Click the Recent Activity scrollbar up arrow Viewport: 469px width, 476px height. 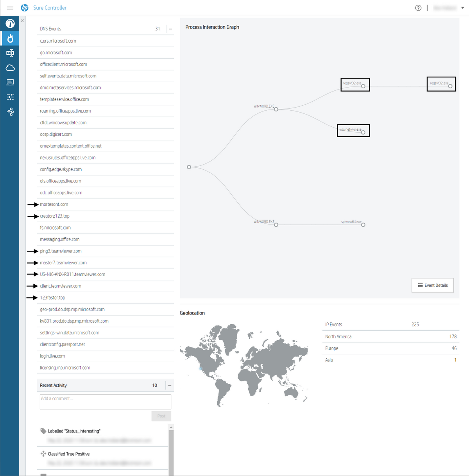pos(171,427)
